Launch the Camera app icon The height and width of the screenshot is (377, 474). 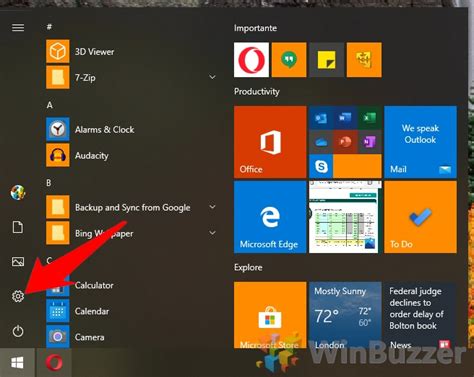click(58, 337)
